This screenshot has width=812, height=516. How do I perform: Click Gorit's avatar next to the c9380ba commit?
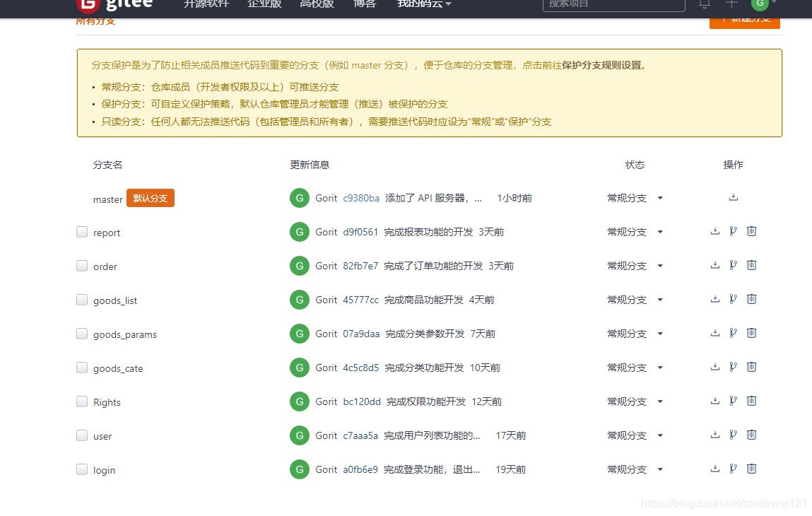[299, 198]
